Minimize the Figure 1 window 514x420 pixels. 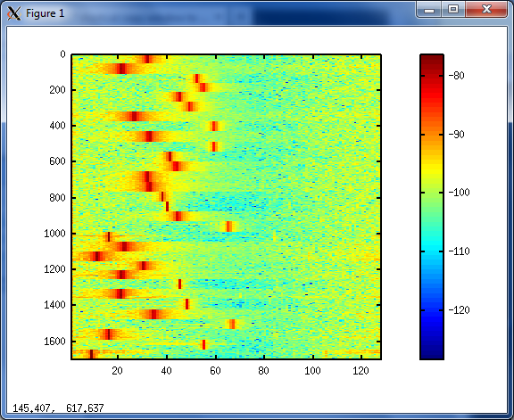coord(428,10)
